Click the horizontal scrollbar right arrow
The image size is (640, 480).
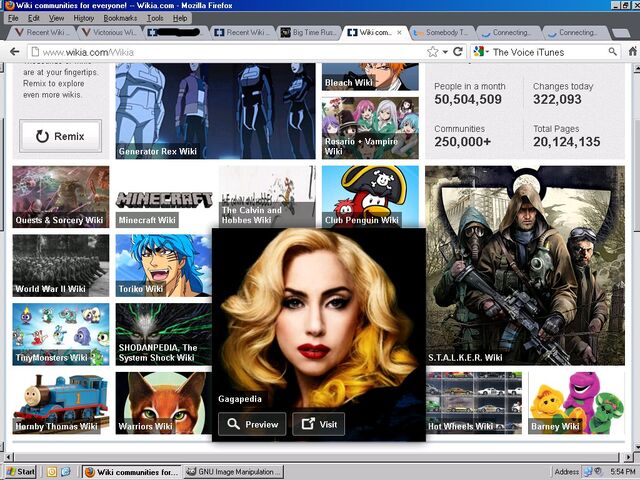pyautogui.click(x=628, y=457)
